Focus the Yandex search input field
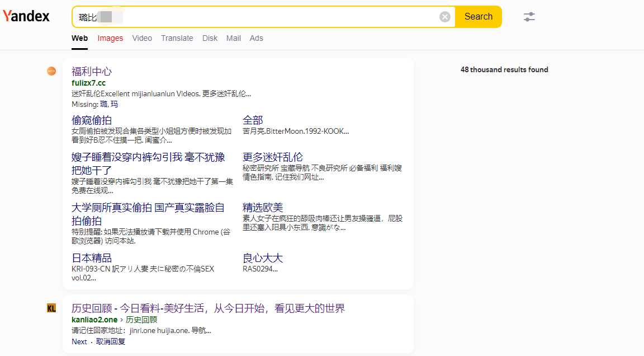Image resolution: width=644 pixels, height=356 pixels. coord(263,17)
